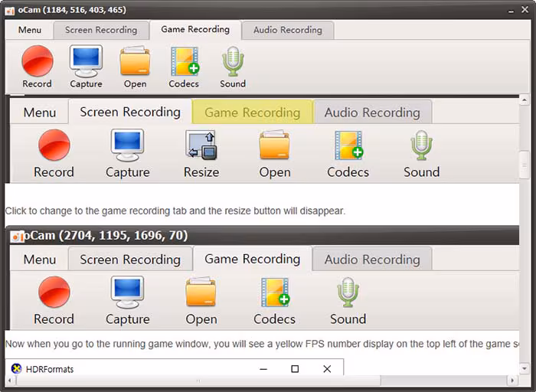Switch to Screen Recording tab in top oCam window
The width and height of the screenshot is (536, 392).
point(101,30)
